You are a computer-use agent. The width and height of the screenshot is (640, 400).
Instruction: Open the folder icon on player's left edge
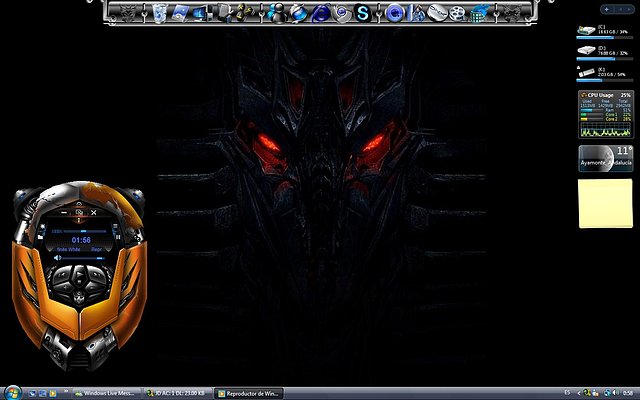40,236
